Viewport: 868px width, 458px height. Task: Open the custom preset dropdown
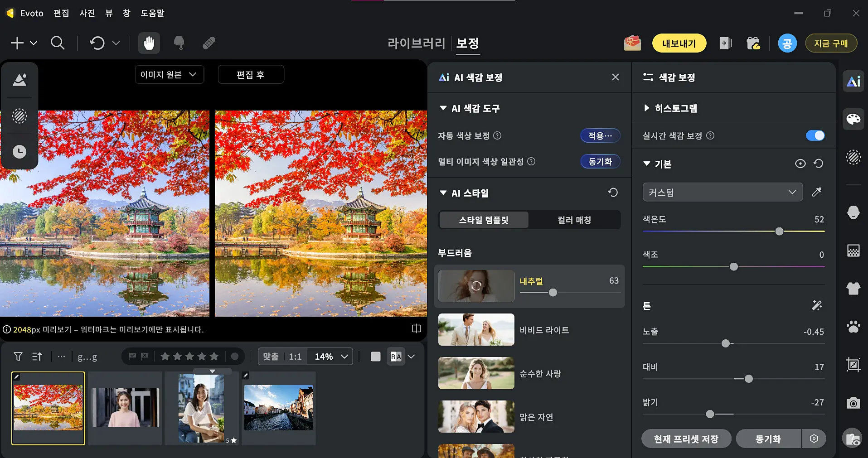coord(722,192)
